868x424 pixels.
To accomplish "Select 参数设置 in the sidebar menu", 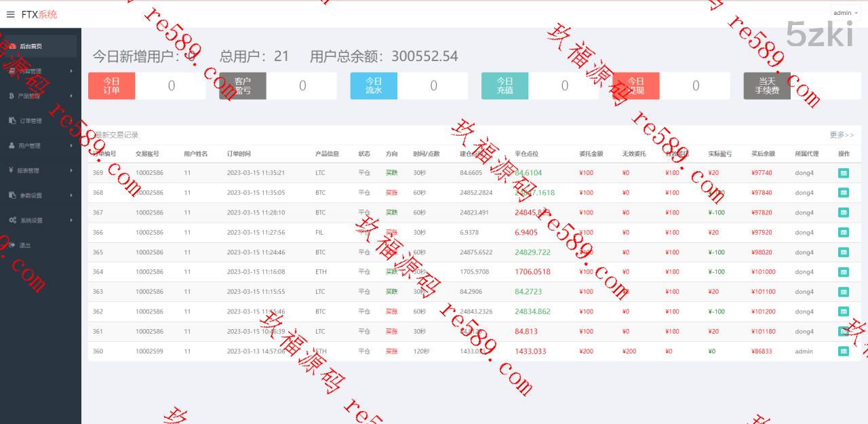I will (31, 195).
